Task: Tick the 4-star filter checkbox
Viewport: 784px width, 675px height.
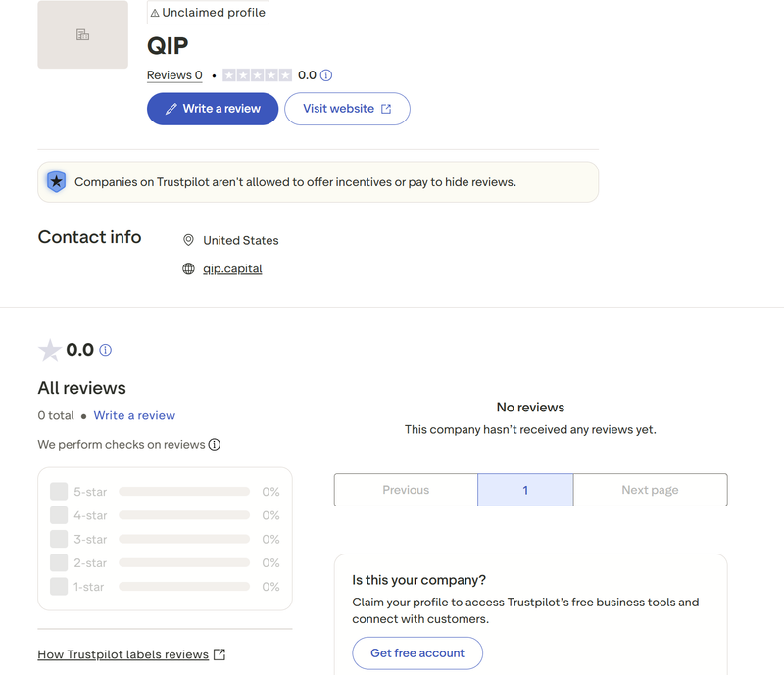Action: tap(59, 515)
